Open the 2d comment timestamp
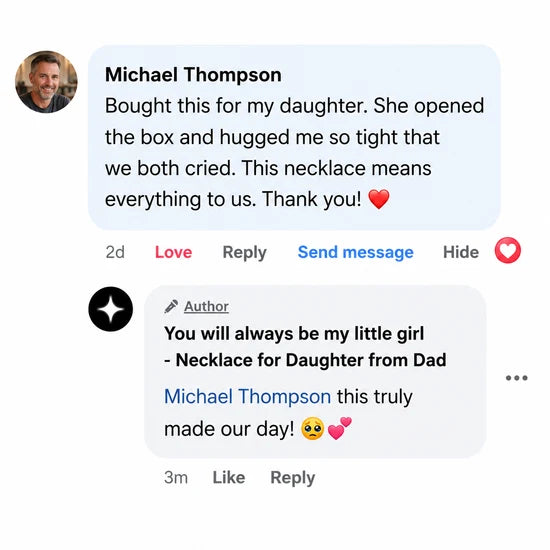This screenshot has height=550, width=550. pos(115,252)
